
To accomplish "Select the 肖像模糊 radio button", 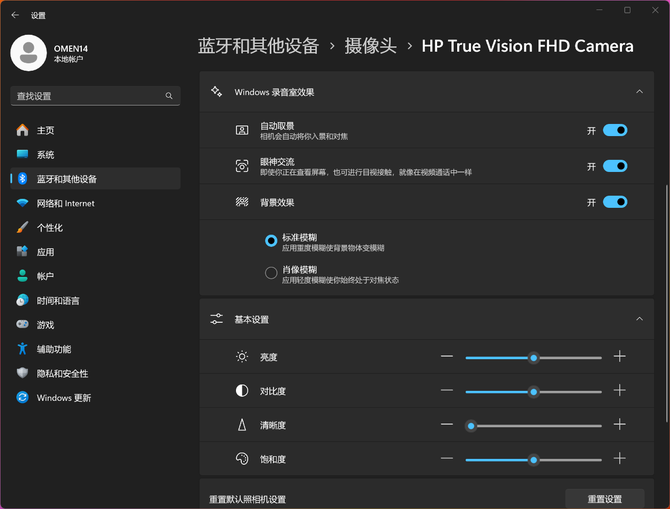I will [271, 273].
